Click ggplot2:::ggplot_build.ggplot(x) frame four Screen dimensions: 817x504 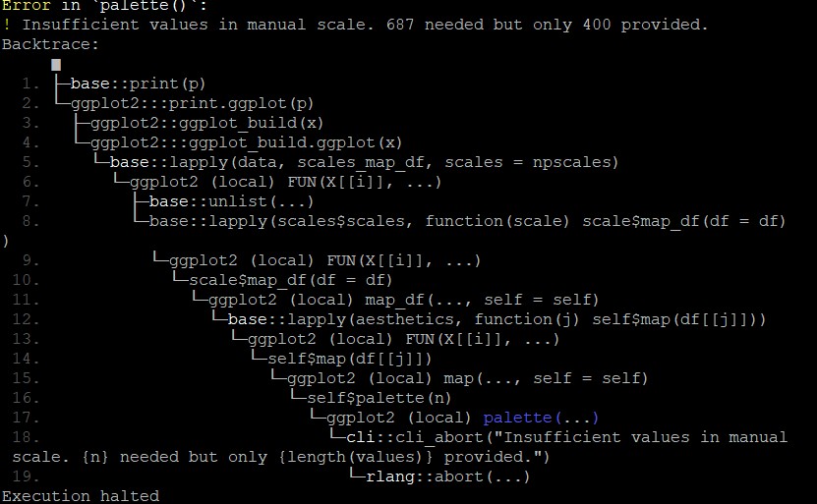247,142
